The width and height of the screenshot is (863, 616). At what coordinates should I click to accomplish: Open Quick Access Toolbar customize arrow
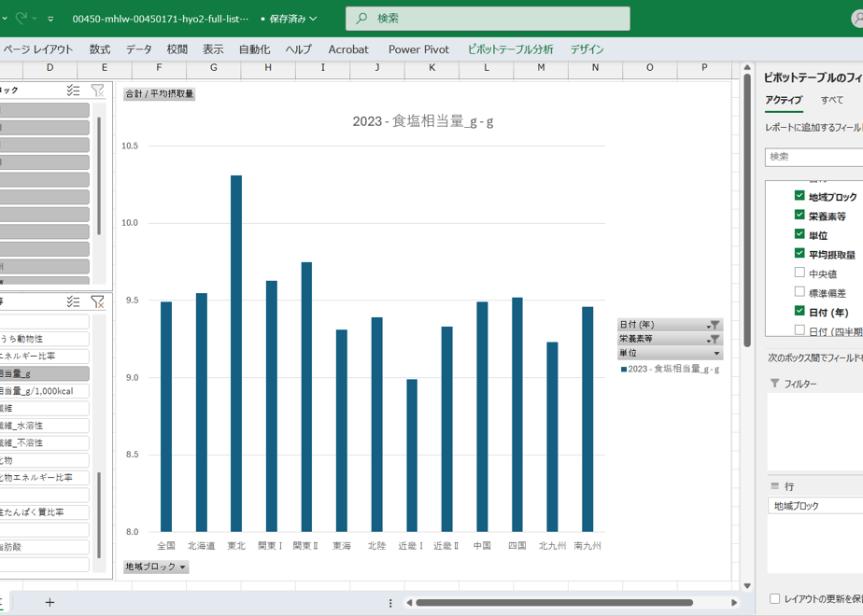(50, 19)
